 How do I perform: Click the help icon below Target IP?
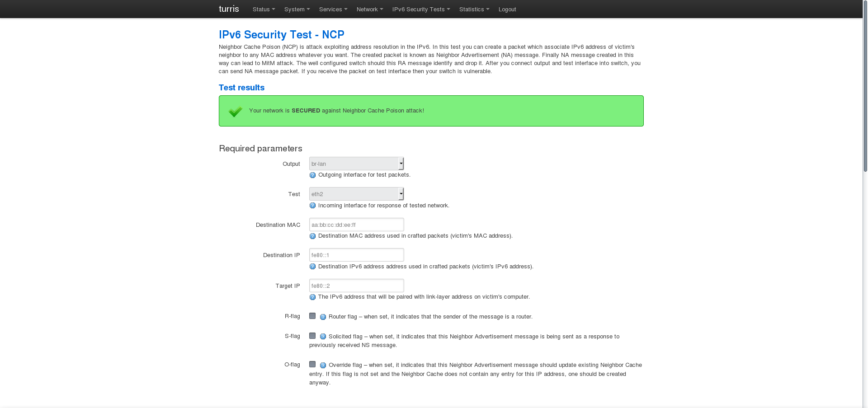[x=312, y=297]
